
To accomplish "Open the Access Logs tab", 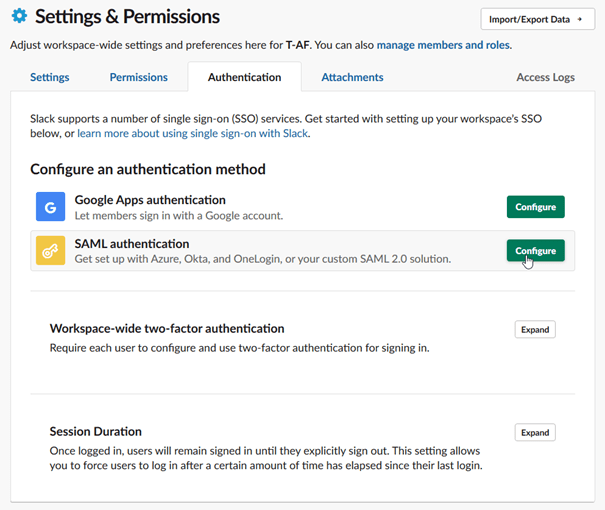I will (545, 77).
